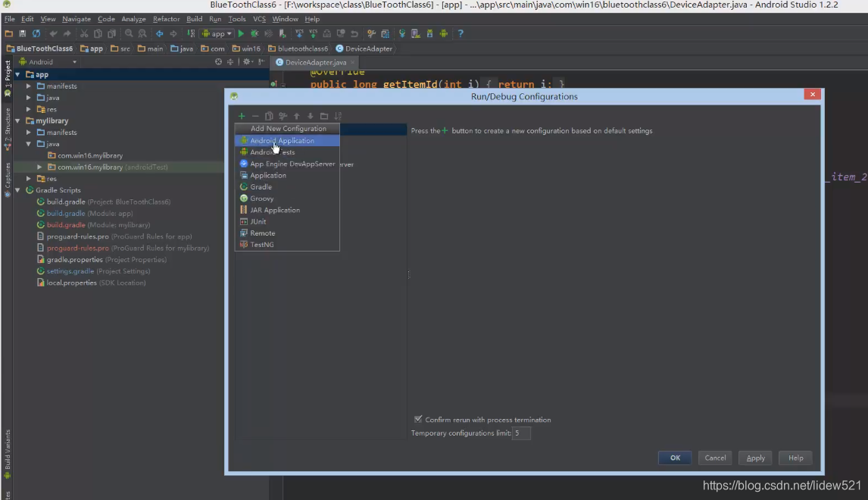The width and height of the screenshot is (868, 500).
Task: Select Android Application configuration type
Action: 287,141
